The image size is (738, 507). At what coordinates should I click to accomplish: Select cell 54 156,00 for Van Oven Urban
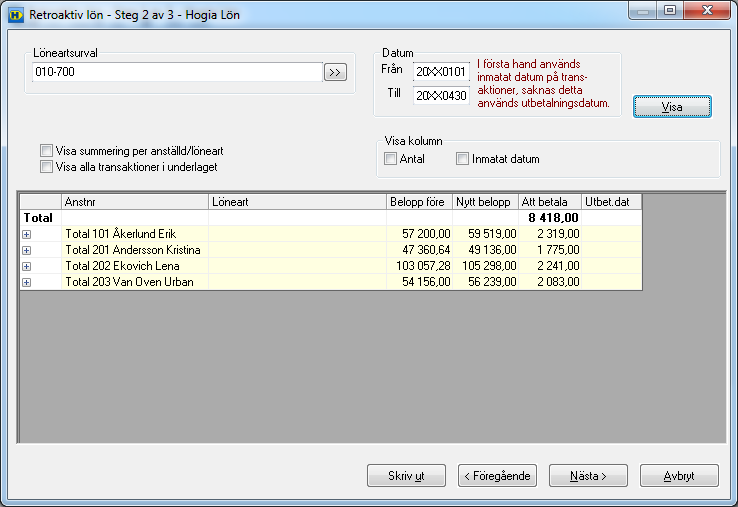[419, 282]
